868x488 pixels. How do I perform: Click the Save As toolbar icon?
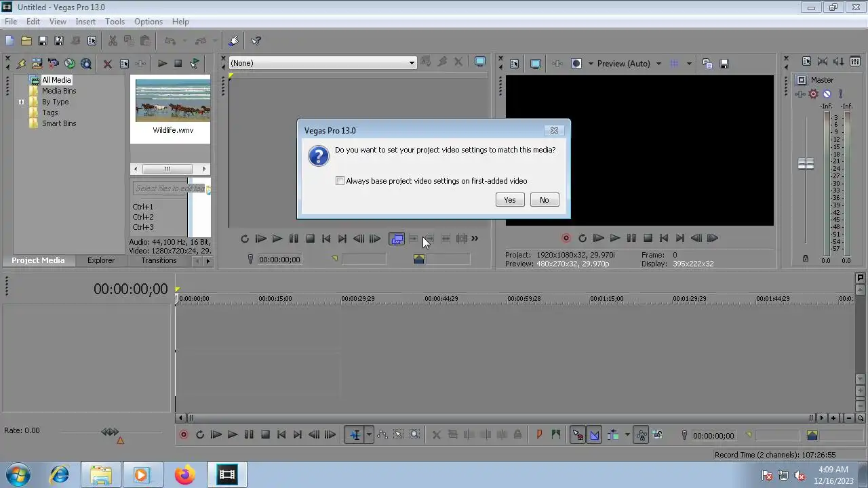[x=59, y=41]
